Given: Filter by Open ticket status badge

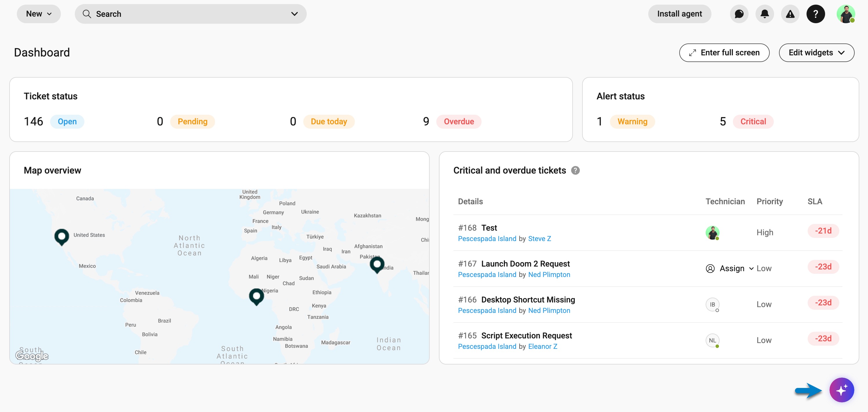Looking at the screenshot, I should (67, 122).
